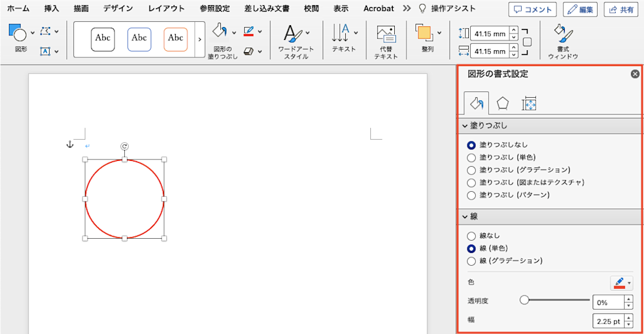
Task: Show more ribbon tabs with double chevron
Action: pos(406,8)
